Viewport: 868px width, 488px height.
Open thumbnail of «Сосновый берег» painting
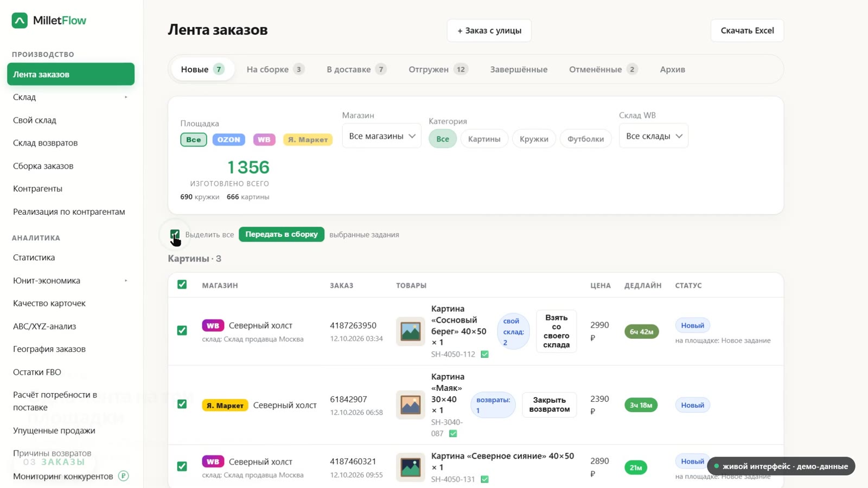[x=410, y=331]
